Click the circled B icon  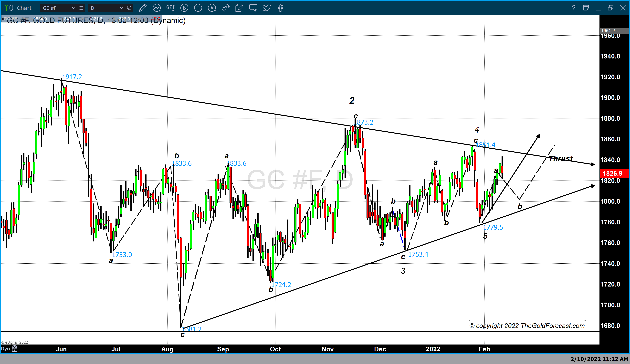click(x=184, y=8)
